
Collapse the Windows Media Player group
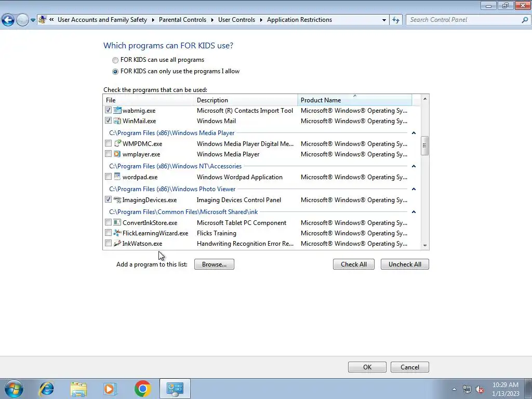pos(414,133)
